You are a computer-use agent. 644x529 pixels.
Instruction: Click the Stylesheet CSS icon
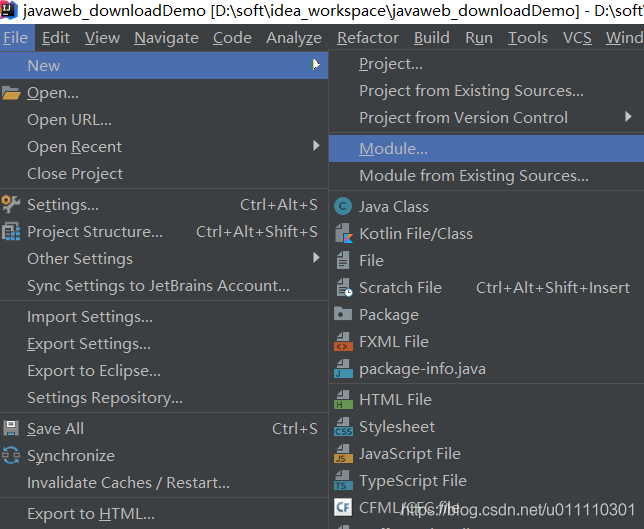point(343,426)
